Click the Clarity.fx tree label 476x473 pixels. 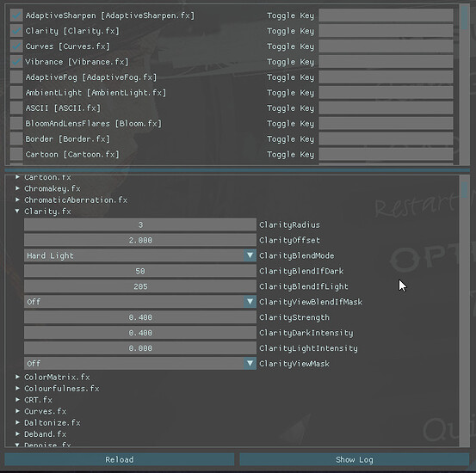47,212
